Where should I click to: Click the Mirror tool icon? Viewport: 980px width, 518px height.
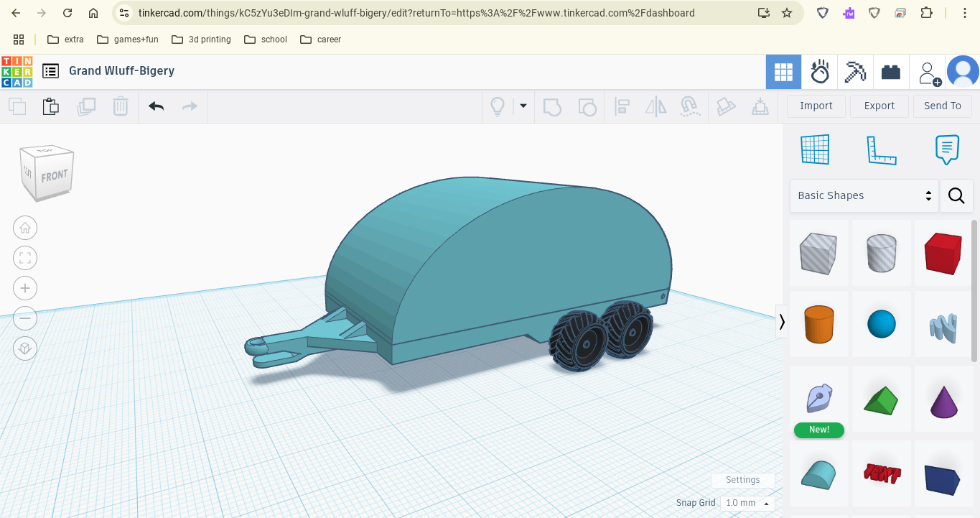point(656,107)
